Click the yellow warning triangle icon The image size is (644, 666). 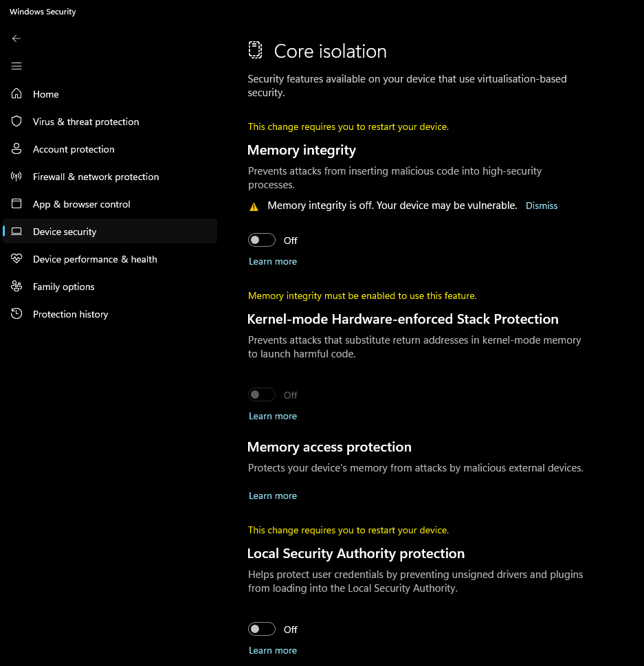click(x=254, y=207)
